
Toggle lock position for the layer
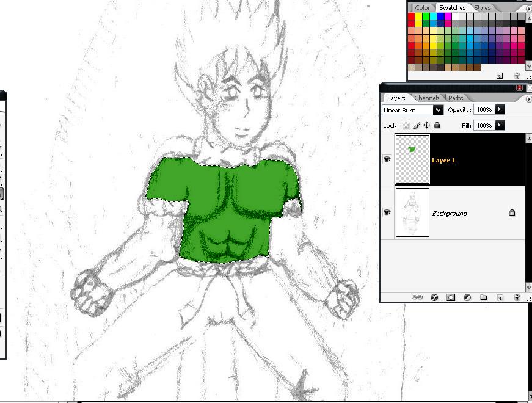426,125
